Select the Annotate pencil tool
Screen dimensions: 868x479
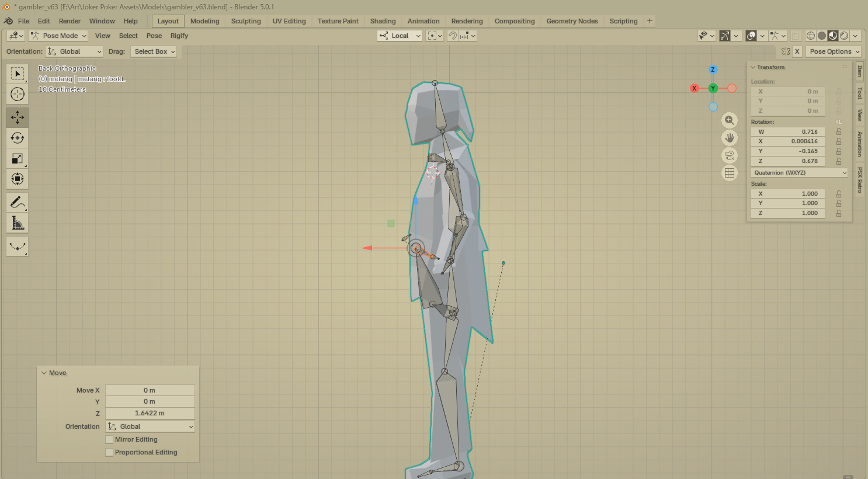[18, 202]
